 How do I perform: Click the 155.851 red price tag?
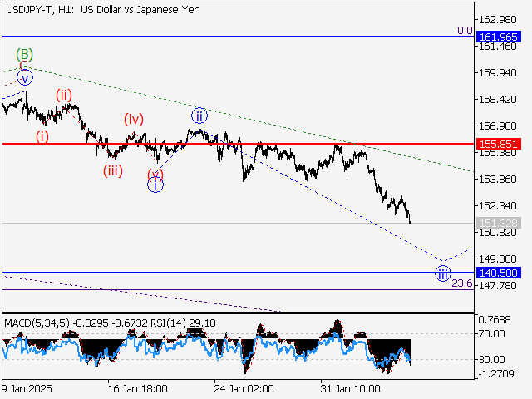point(499,144)
